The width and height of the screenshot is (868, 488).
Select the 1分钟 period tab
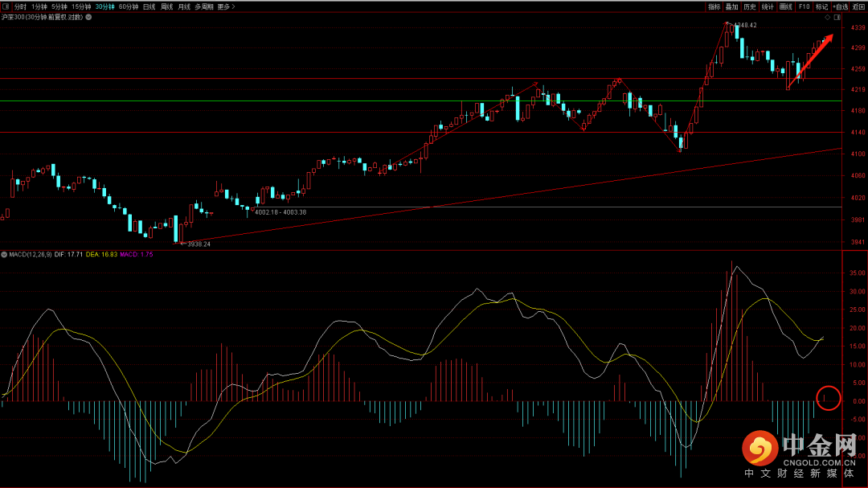pos(39,6)
